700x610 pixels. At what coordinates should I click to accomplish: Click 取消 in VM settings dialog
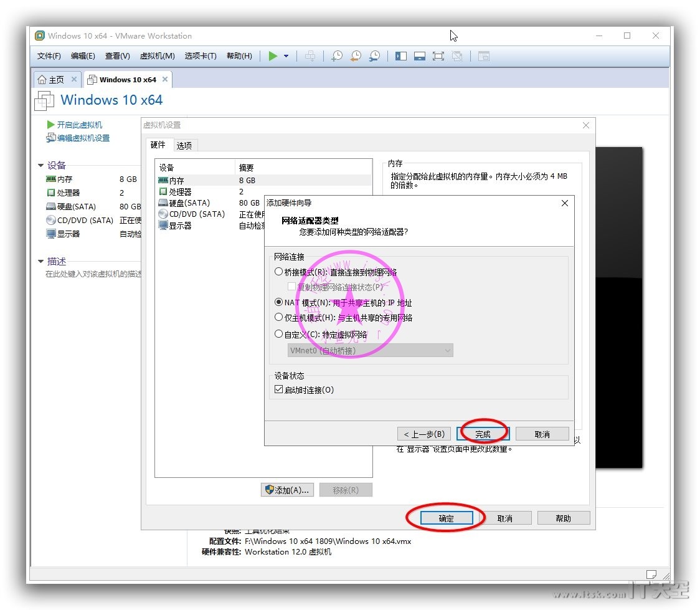[505, 518]
